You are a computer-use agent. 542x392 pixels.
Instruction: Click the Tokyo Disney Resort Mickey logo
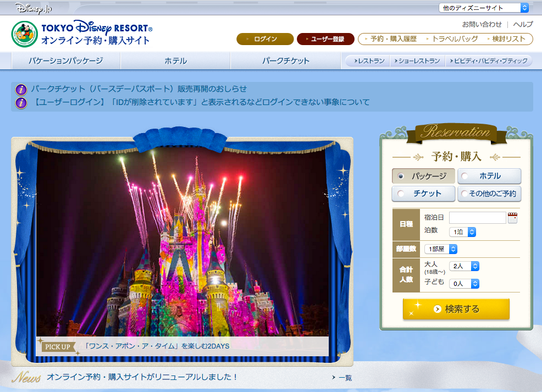pos(24,34)
